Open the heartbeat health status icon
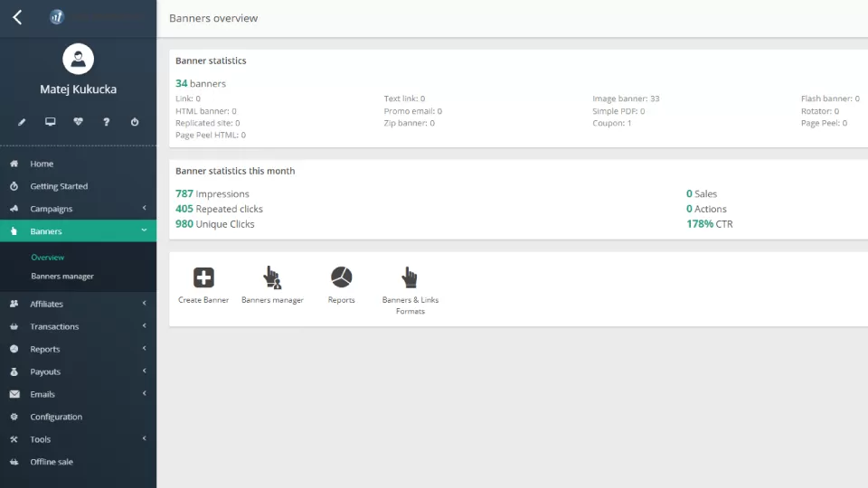Image resolution: width=868 pixels, height=488 pixels. point(79,122)
